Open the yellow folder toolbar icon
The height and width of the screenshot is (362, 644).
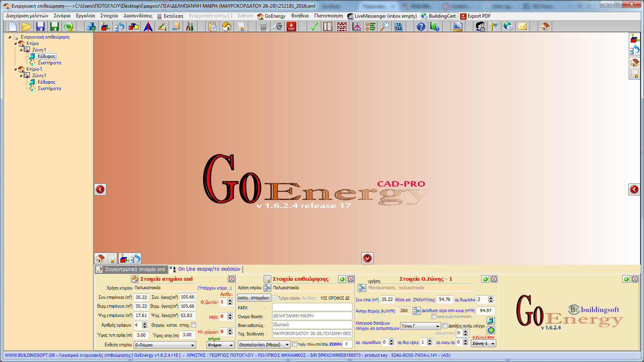[x=26, y=27]
